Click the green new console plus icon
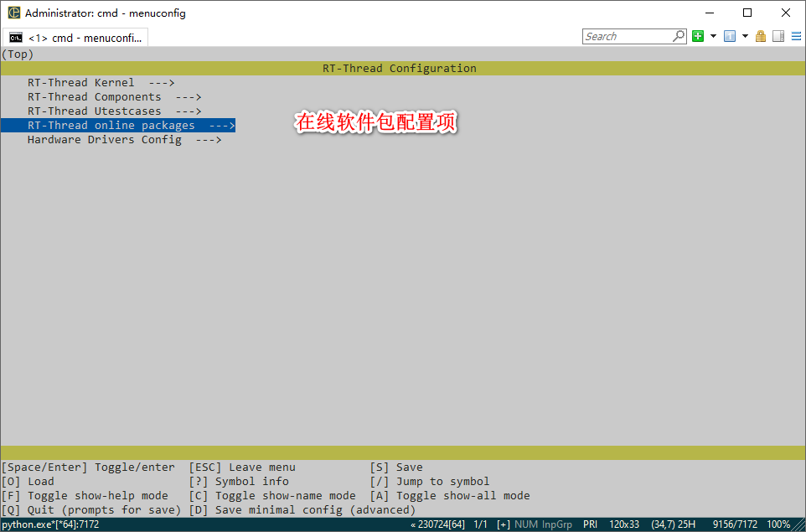806x532 pixels. [698, 36]
